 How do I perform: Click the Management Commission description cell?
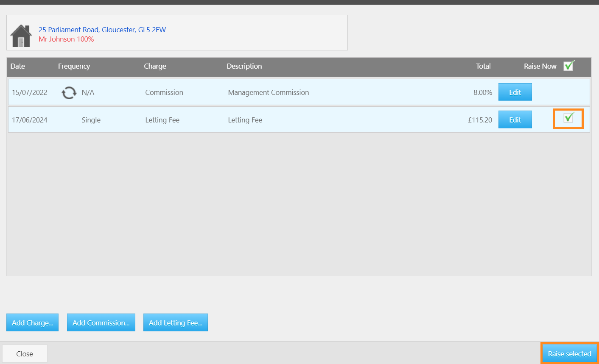269,92
